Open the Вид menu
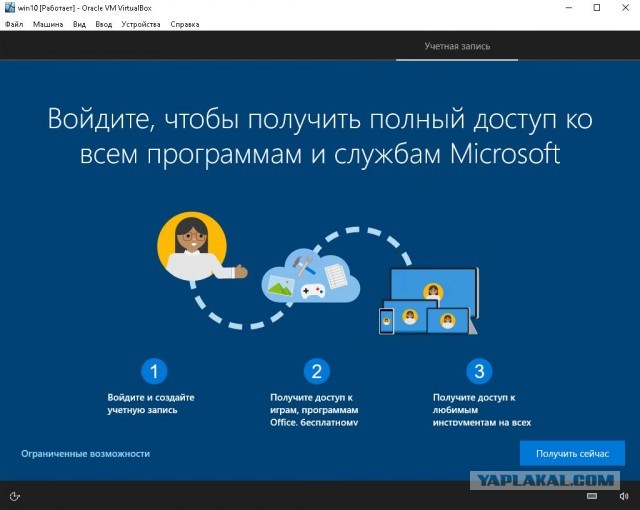This screenshot has height=510, width=640. 79,24
